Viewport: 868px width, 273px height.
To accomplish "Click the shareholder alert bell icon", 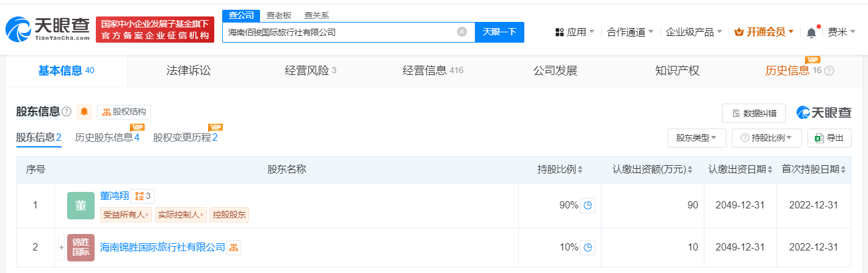I will click(84, 112).
